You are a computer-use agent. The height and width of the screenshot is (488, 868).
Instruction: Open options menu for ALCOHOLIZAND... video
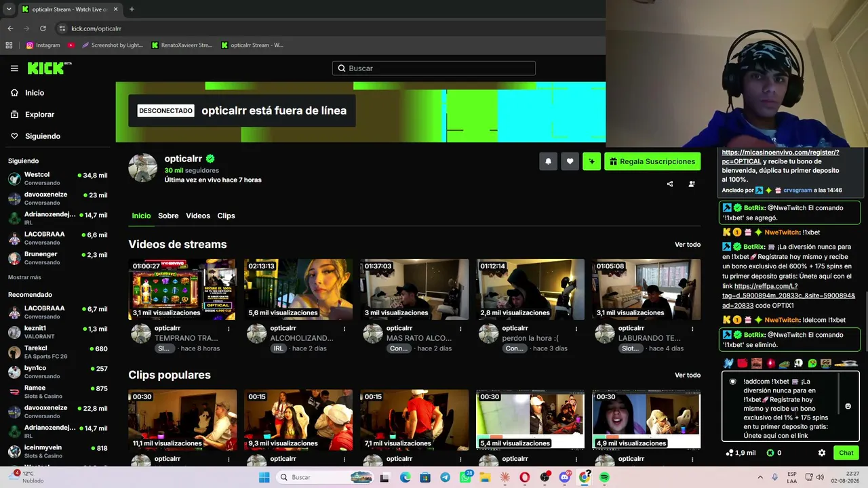(344, 329)
